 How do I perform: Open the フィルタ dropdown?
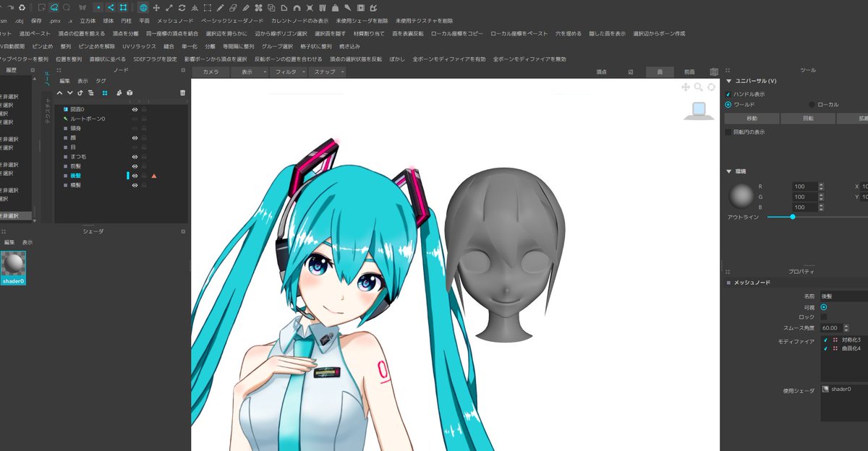pyautogui.click(x=289, y=72)
